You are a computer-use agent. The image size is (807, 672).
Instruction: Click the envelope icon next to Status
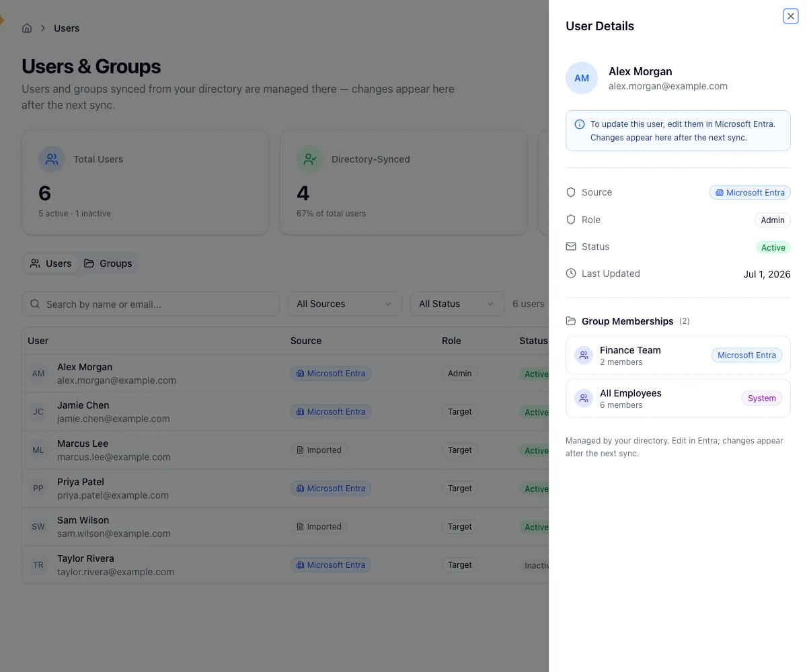[571, 247]
